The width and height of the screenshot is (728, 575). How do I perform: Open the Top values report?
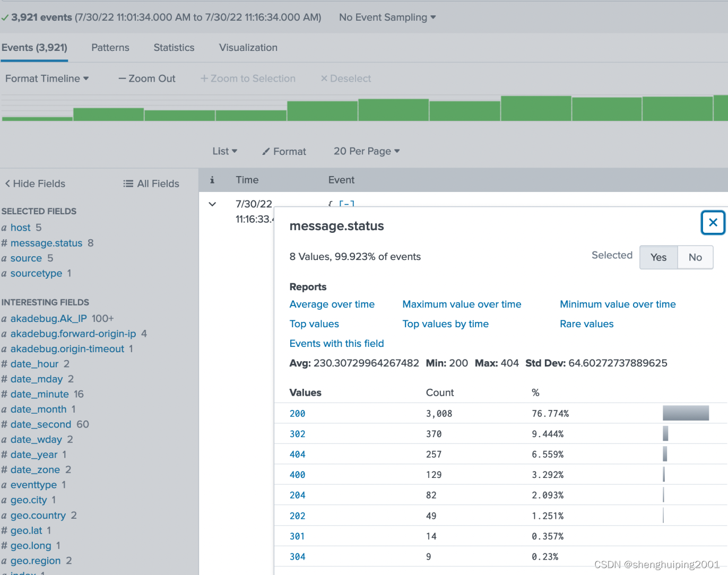(x=314, y=324)
